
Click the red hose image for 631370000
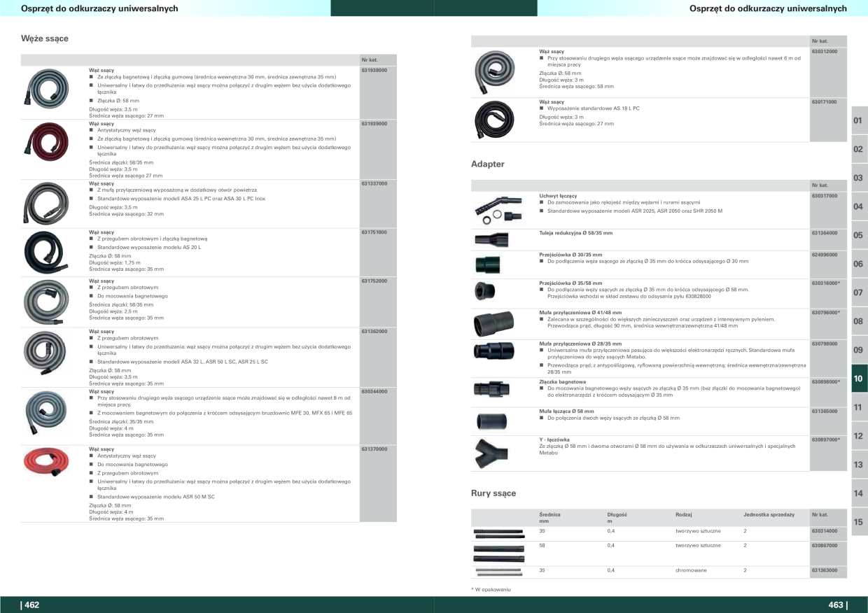coord(47,461)
